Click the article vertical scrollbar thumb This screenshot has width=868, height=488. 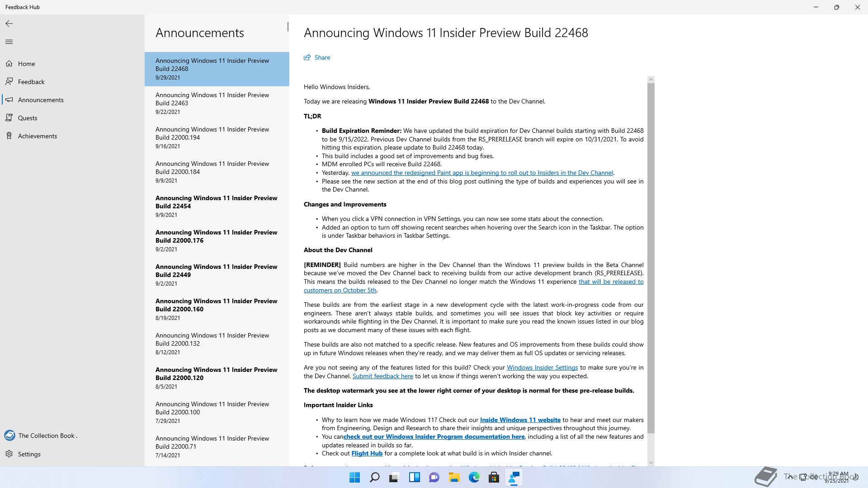651,258
